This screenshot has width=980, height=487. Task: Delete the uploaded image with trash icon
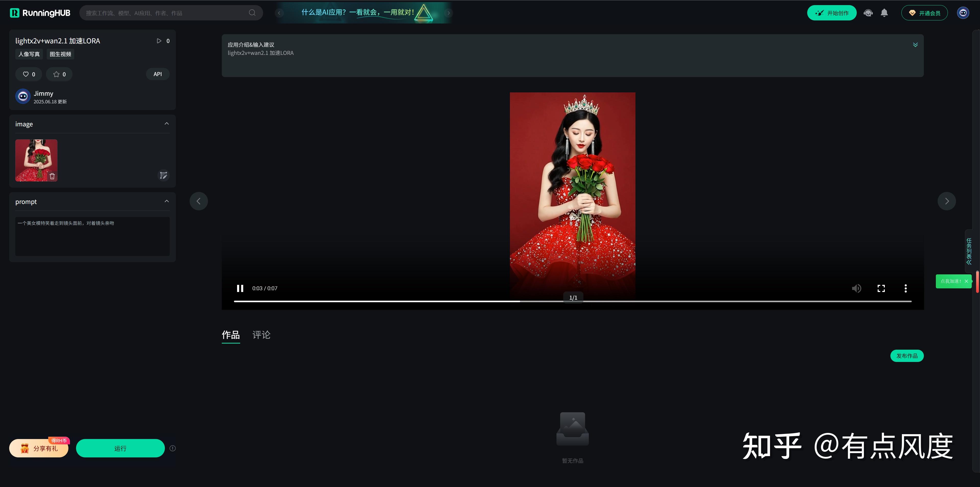[52, 176]
